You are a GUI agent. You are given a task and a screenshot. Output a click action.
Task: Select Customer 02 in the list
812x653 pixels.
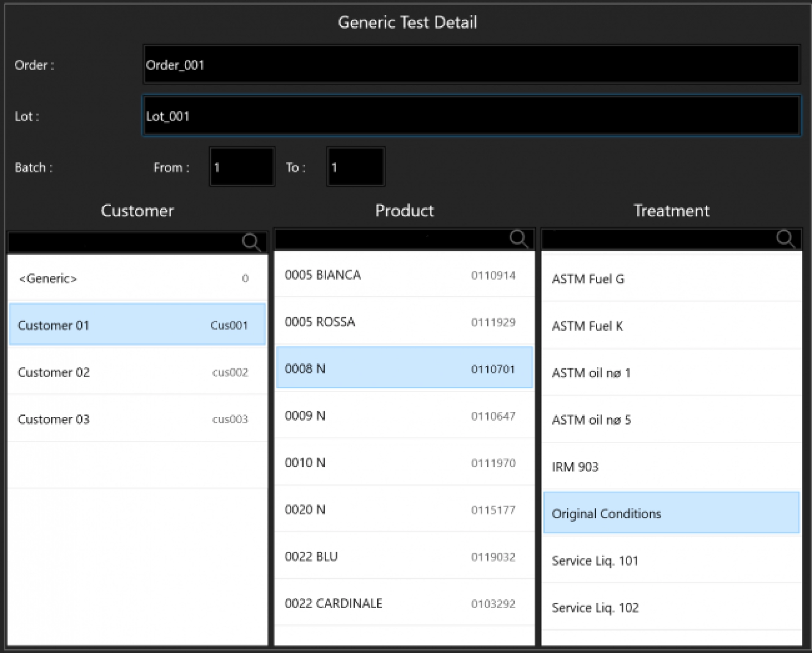137,372
